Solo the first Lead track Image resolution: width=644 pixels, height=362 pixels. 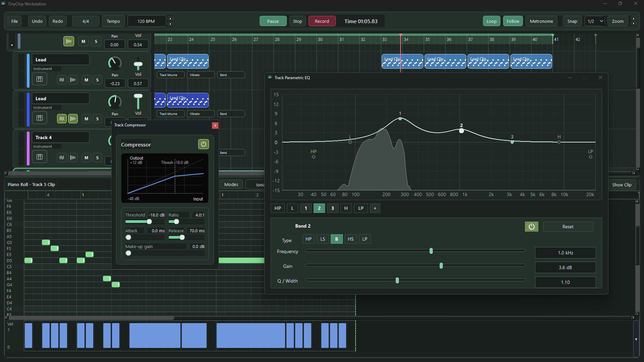tap(97, 80)
